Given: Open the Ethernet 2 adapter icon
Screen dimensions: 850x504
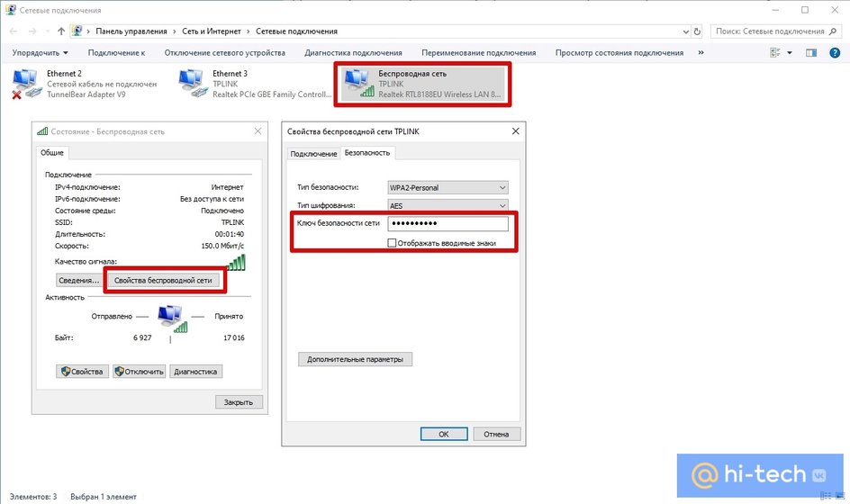Looking at the screenshot, I should coord(26,84).
